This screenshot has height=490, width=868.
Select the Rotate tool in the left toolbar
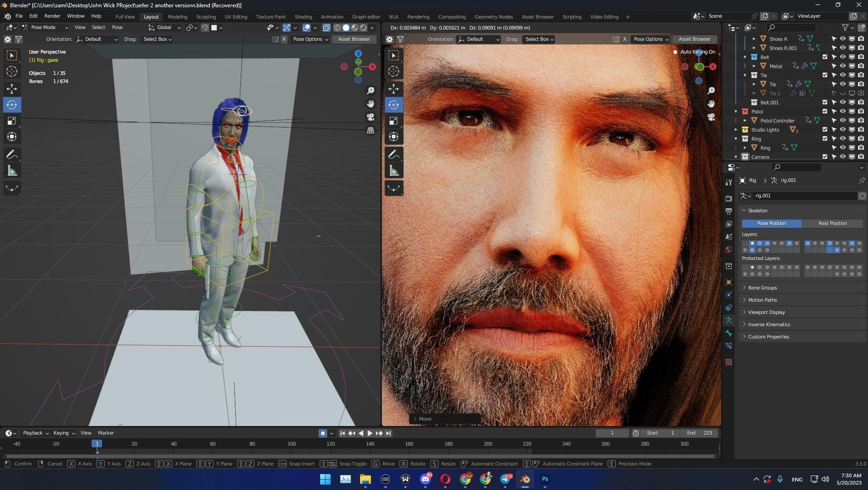(12, 105)
